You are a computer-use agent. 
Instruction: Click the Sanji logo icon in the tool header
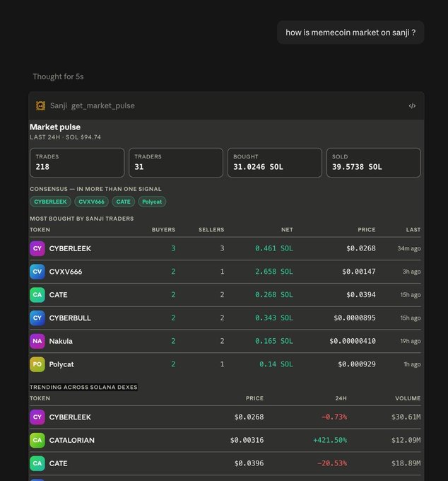[40, 105]
